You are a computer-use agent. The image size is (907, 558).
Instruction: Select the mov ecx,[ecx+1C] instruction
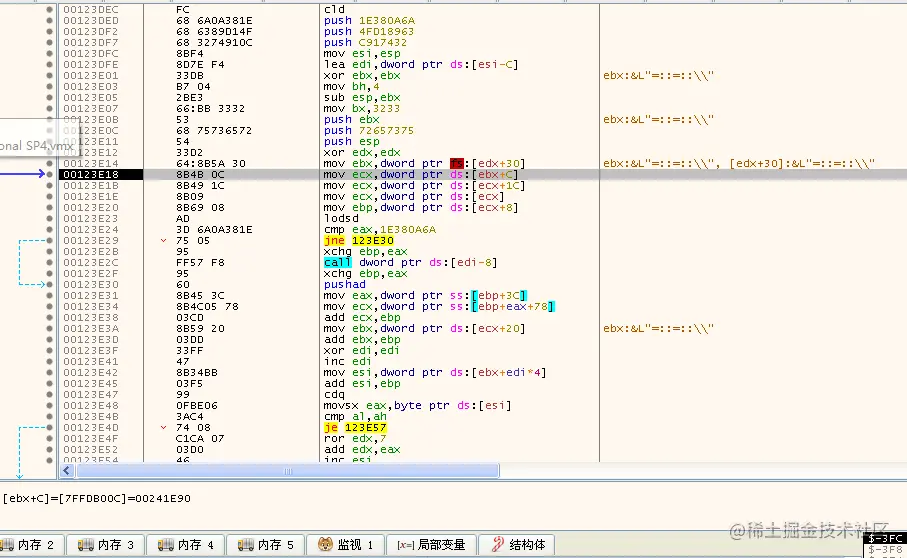tap(425, 186)
